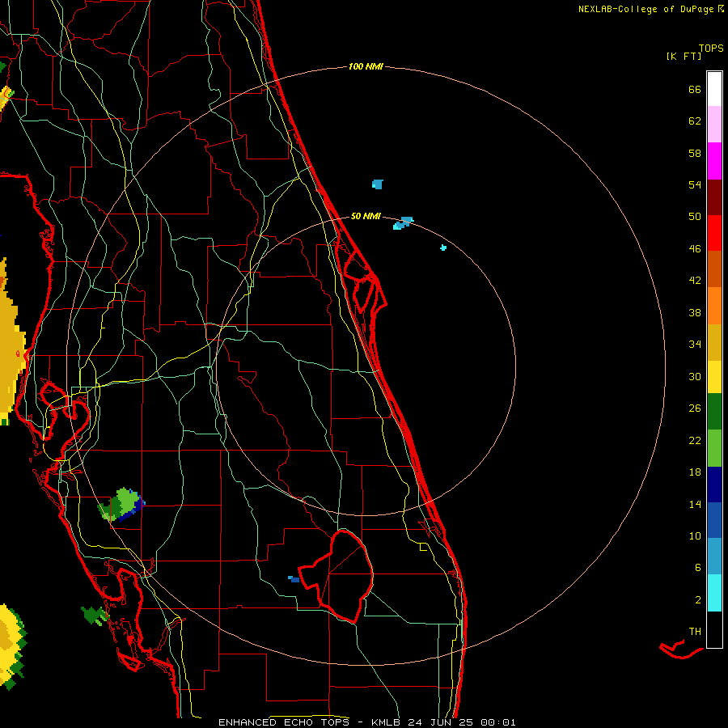Click the legend value "18"
Viewport: 728px width, 728px height.
click(x=695, y=472)
